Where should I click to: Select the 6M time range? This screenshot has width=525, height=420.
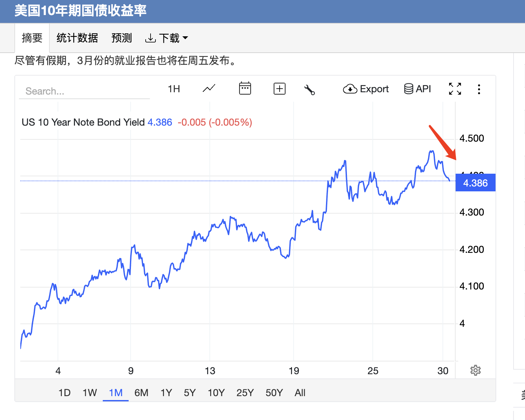(141, 393)
